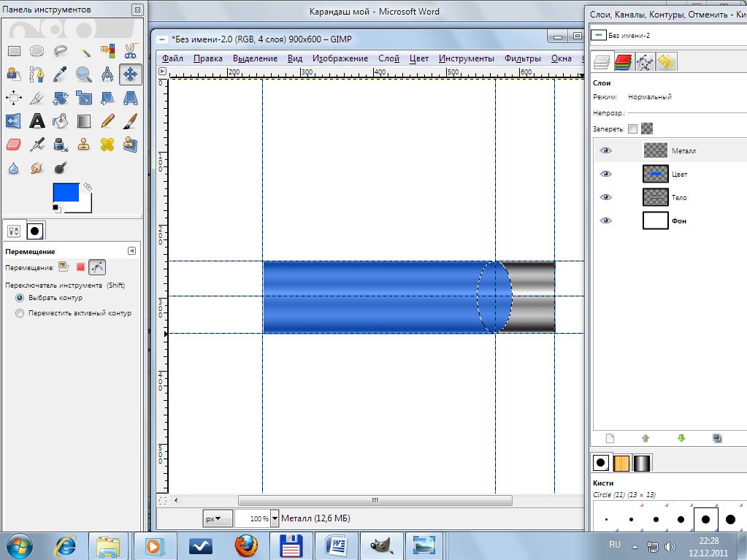This screenshot has height=560, width=747.
Task: Open the Слой menu
Action: (388, 58)
